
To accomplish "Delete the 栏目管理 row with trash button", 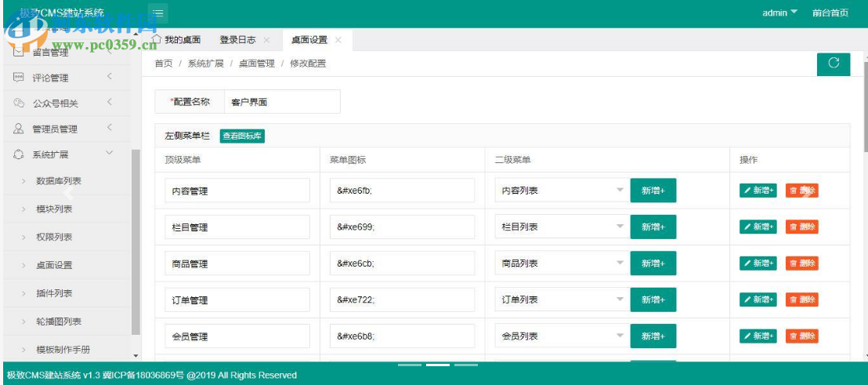I will pos(802,227).
